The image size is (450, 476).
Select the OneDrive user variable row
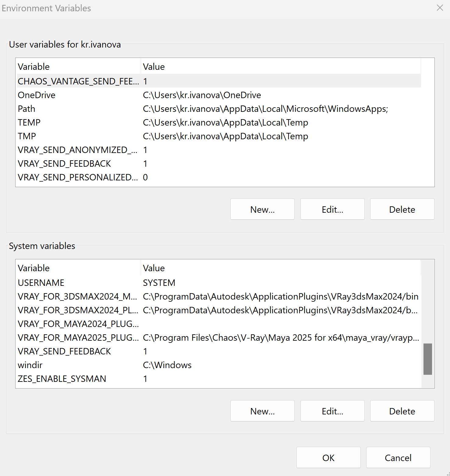pyautogui.click(x=219, y=95)
